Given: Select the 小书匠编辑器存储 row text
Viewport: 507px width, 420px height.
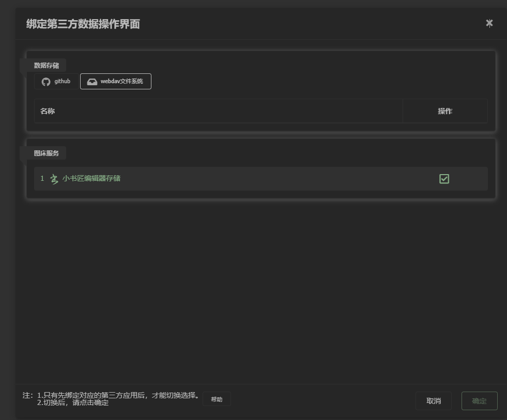Looking at the screenshot, I should 91,178.
